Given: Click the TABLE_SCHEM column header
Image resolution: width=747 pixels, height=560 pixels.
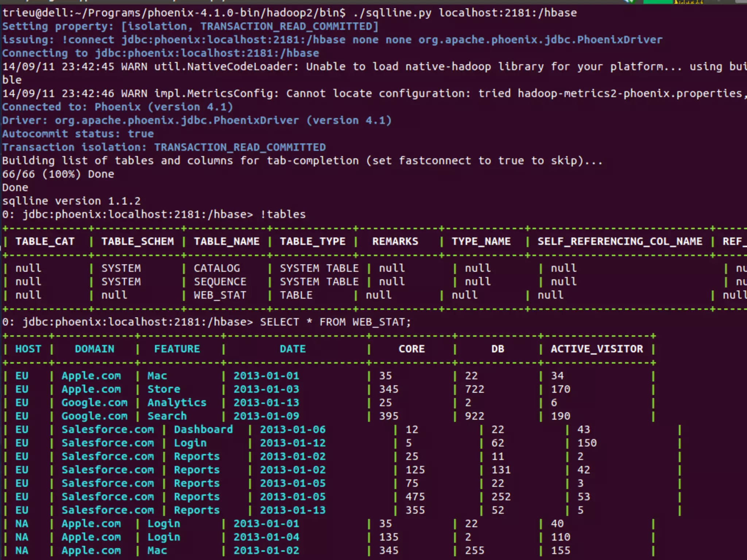Looking at the screenshot, I should coord(138,241).
